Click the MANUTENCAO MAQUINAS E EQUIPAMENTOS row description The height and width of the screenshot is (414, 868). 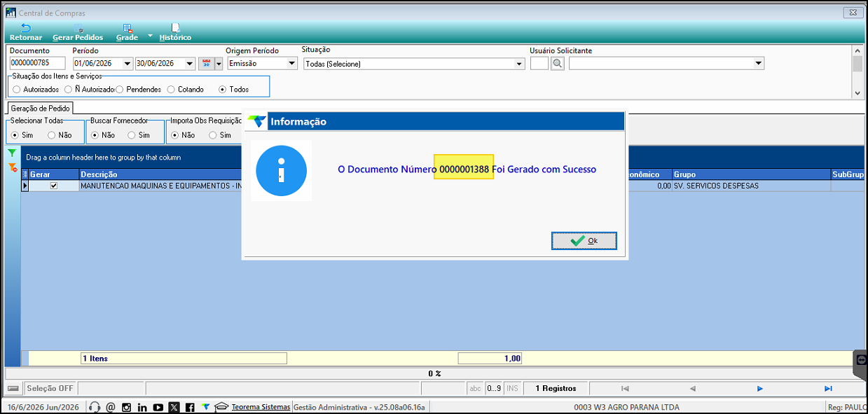(x=160, y=186)
